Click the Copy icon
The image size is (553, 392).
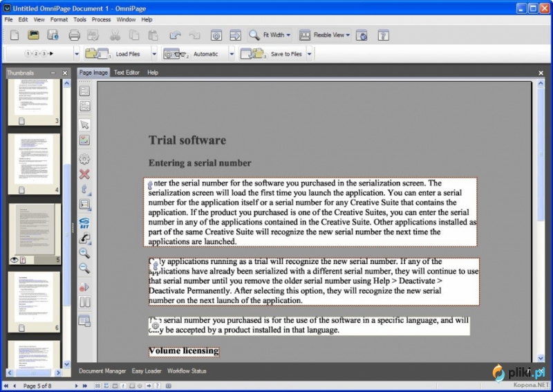[x=134, y=35]
